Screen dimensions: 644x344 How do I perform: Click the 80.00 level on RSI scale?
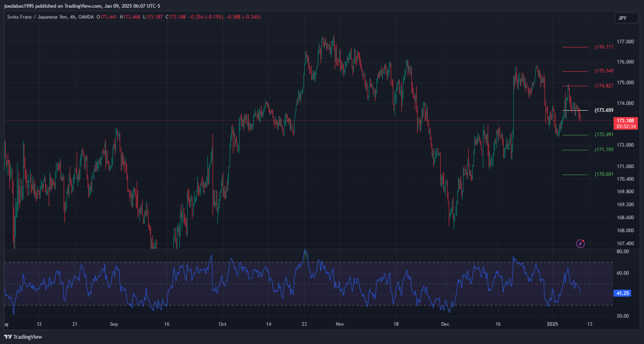click(623, 251)
